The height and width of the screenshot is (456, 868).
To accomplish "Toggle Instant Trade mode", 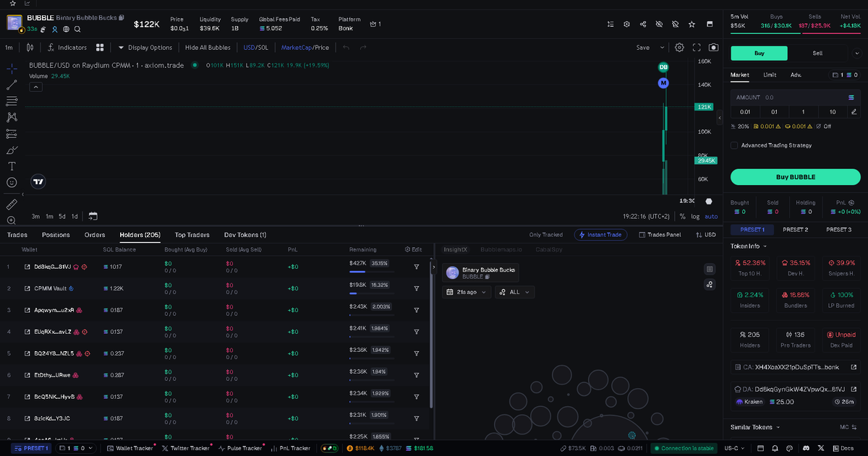I will coord(601,235).
